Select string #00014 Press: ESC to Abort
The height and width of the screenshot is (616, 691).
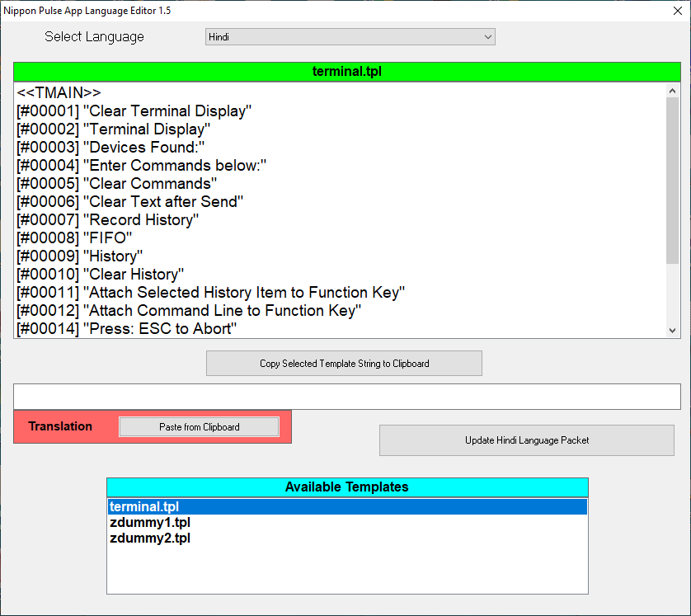(341, 329)
